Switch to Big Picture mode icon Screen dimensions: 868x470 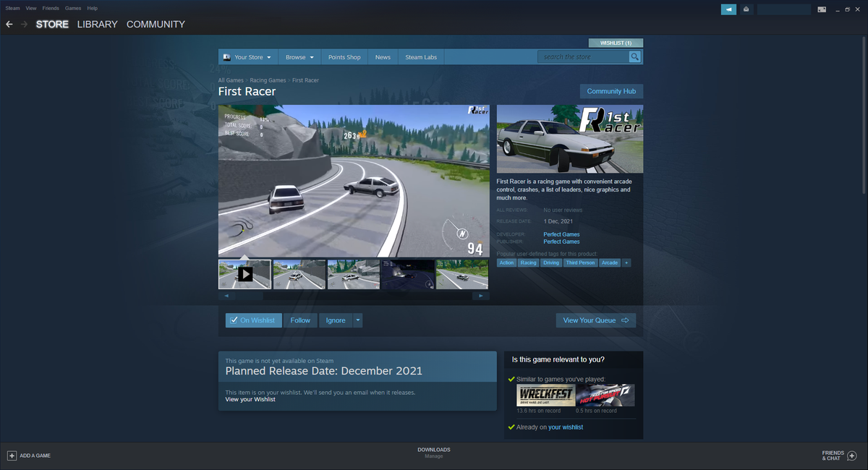pos(822,9)
